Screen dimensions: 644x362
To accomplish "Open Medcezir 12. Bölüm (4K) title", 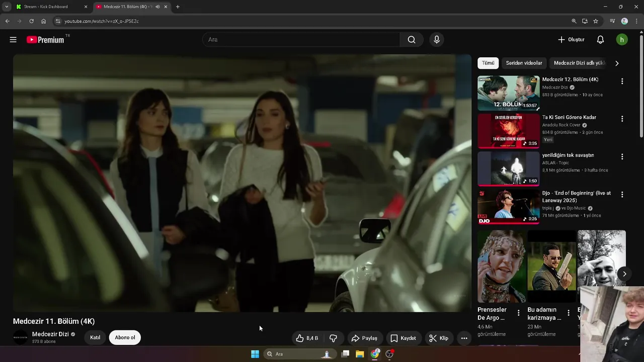I will click(x=570, y=79).
